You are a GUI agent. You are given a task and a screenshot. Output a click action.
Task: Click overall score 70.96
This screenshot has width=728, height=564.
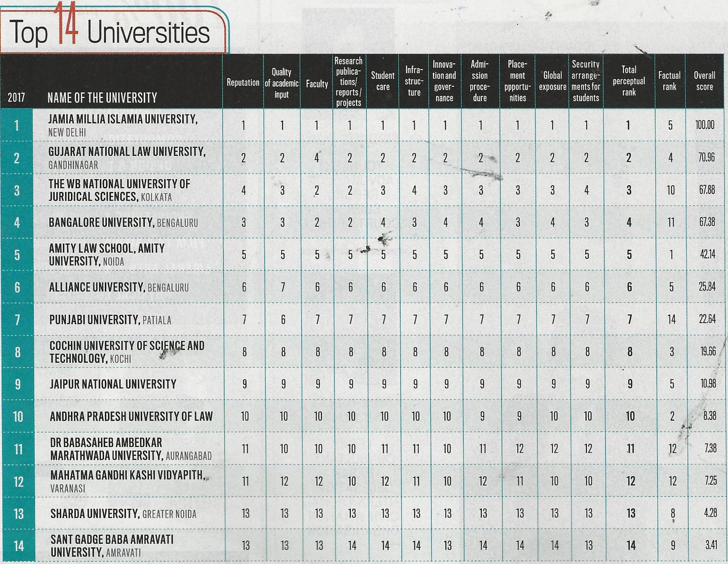(706, 157)
